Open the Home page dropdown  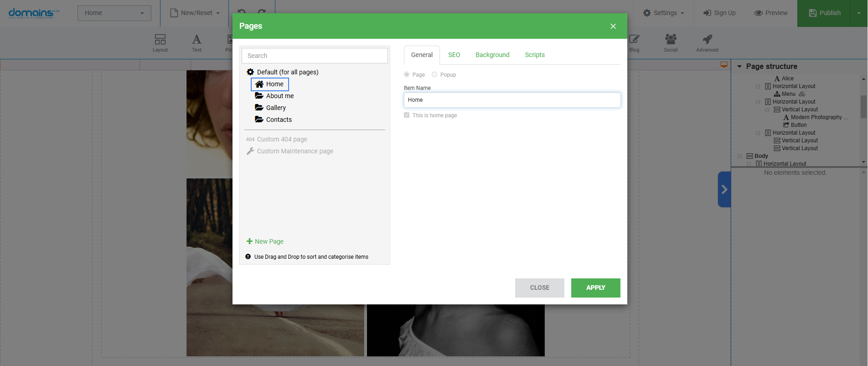click(114, 13)
